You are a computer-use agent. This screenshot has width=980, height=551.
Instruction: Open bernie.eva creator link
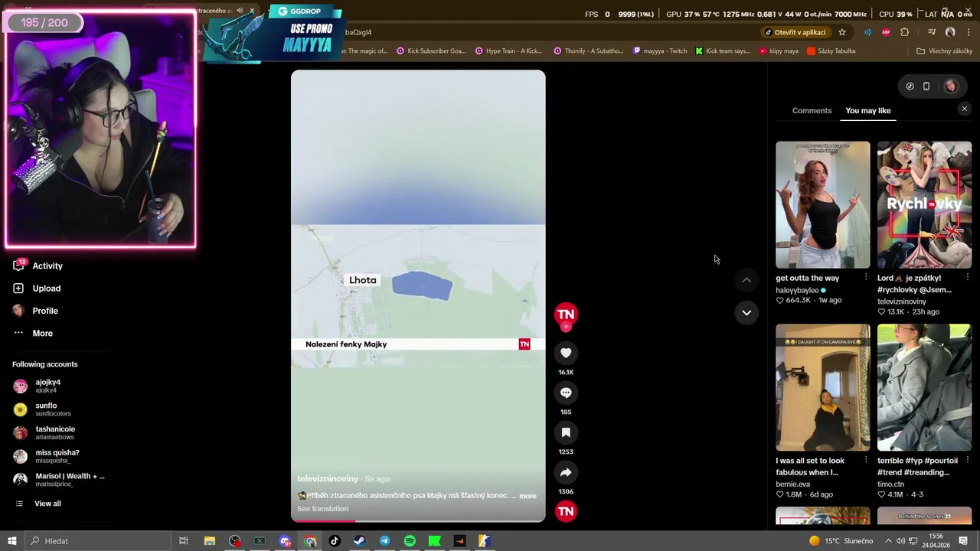[x=792, y=484]
